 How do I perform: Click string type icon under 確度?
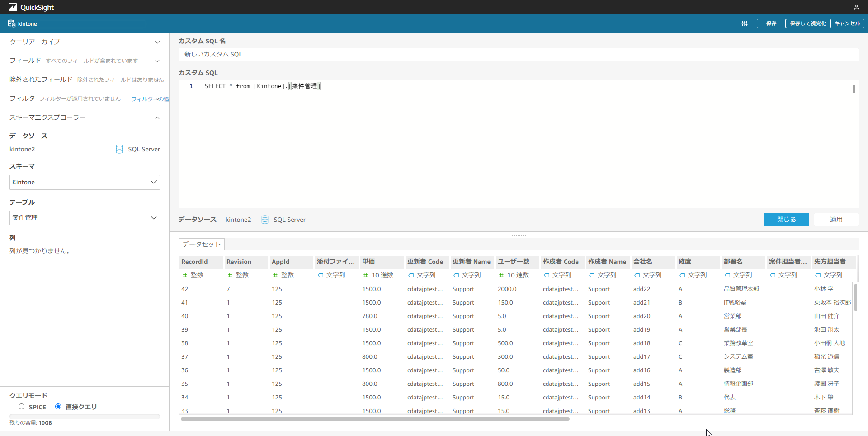pos(682,275)
